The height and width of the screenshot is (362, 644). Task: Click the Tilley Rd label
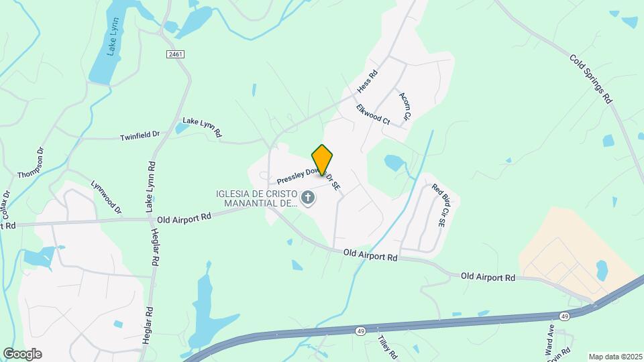click(x=388, y=347)
